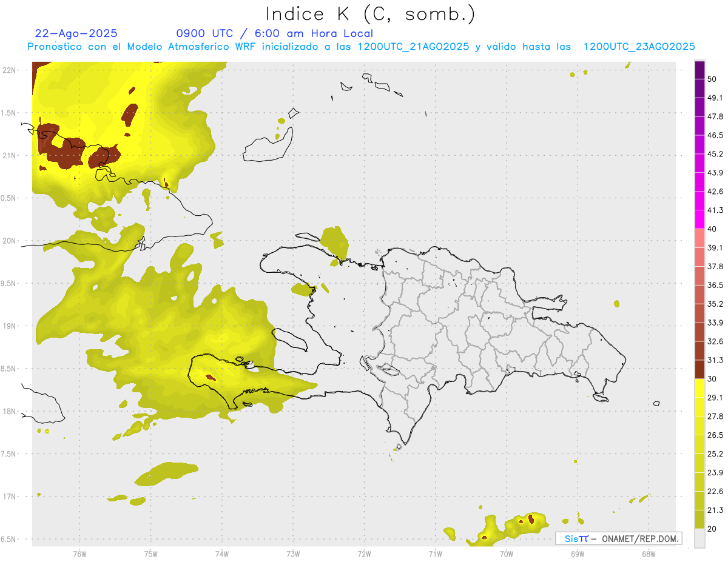
Task: Click the latitude axis label "17N"
Action: coord(10,497)
